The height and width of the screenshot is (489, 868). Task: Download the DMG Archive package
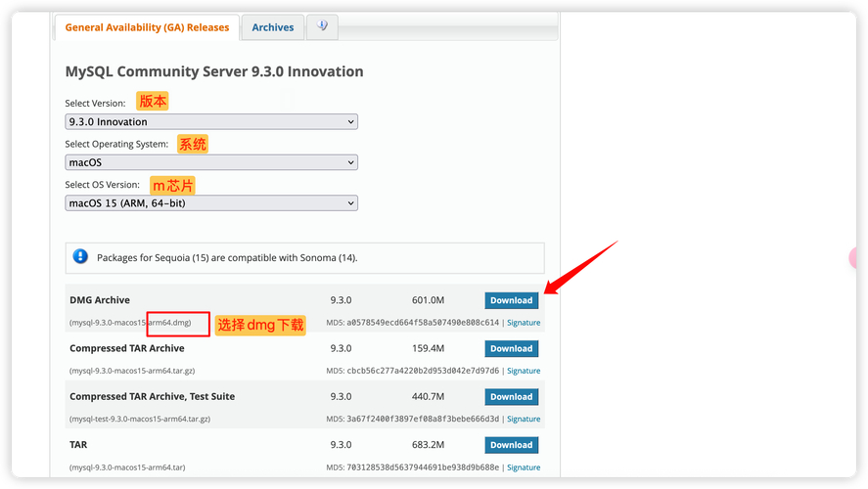[511, 300]
